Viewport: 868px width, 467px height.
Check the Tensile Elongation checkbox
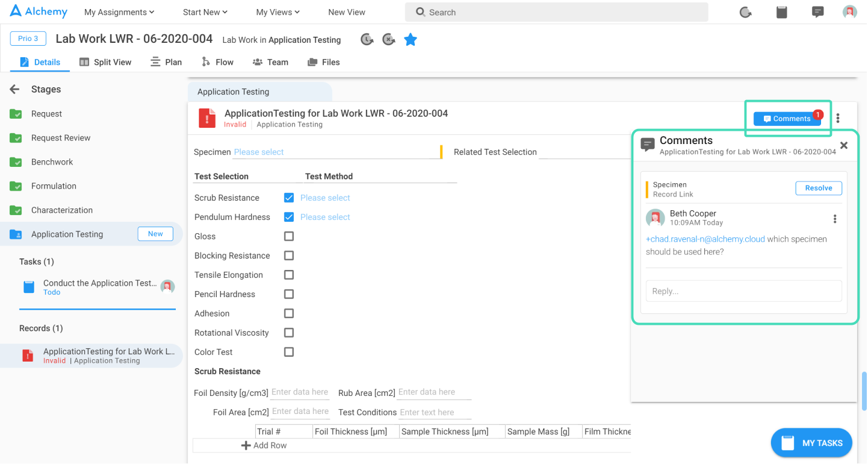pos(289,275)
